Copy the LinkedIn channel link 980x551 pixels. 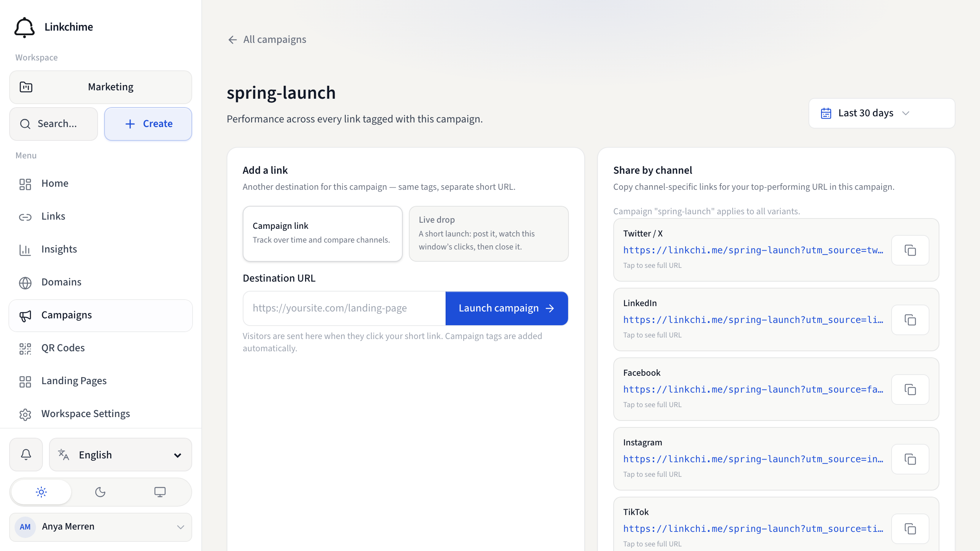[910, 320]
